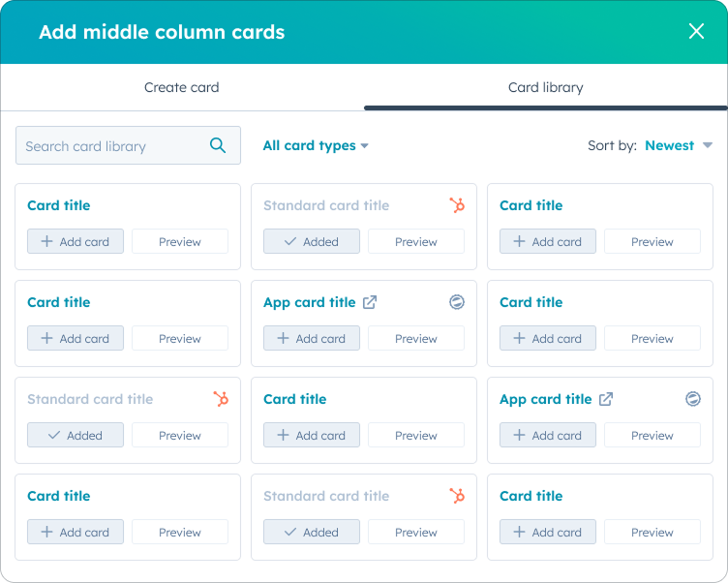Toggle the Added button in bottom middle card
Image resolution: width=728 pixels, height=583 pixels.
(312, 532)
